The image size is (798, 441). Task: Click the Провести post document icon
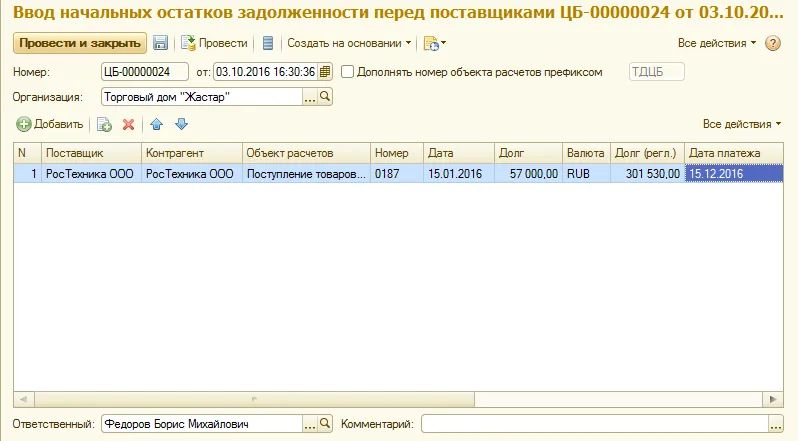coord(188,43)
